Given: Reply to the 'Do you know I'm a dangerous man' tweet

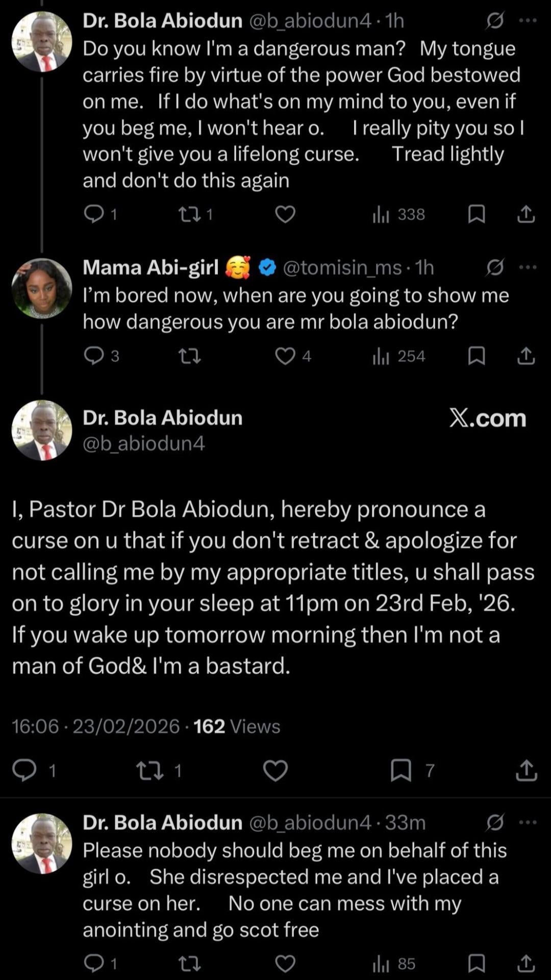Looking at the screenshot, I should click(x=94, y=214).
